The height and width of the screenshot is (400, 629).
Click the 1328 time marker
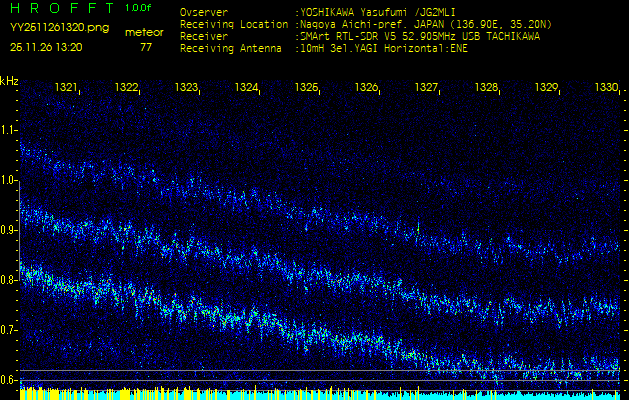[487, 88]
